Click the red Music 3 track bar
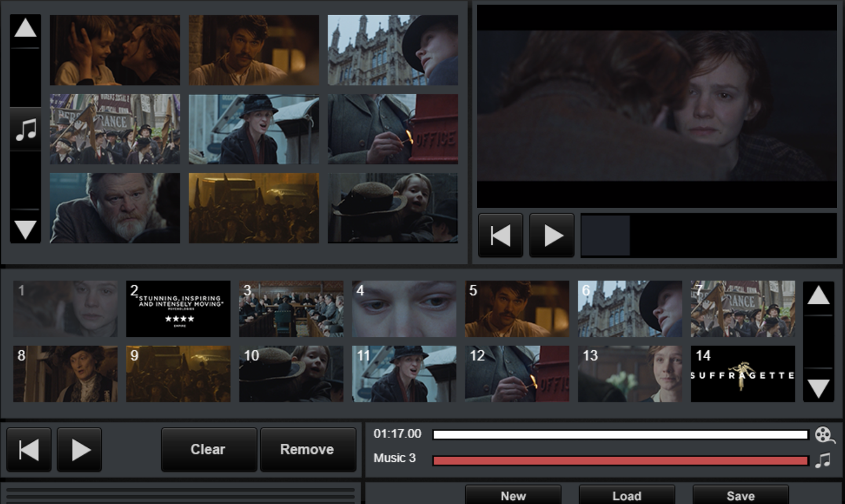 click(x=620, y=461)
